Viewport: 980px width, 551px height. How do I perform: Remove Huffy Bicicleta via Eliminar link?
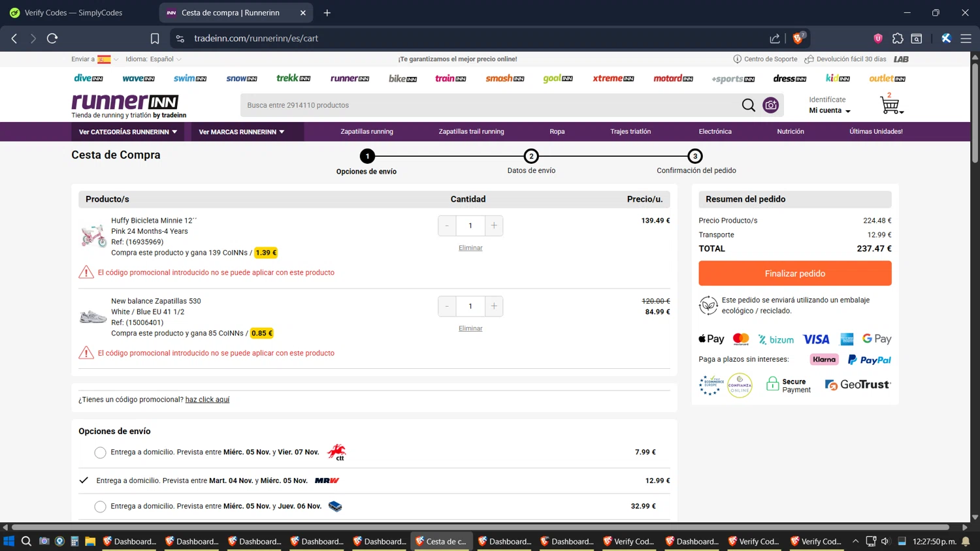(470, 248)
